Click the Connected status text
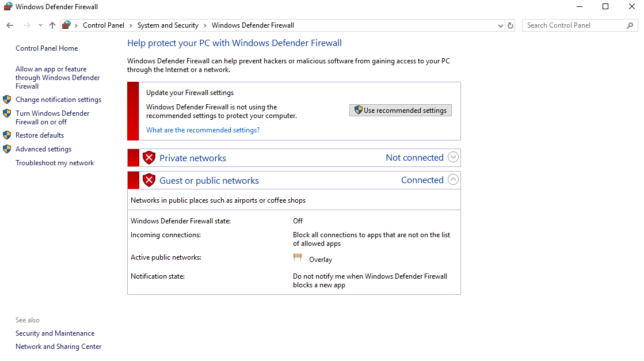The image size is (644, 361). tap(422, 180)
